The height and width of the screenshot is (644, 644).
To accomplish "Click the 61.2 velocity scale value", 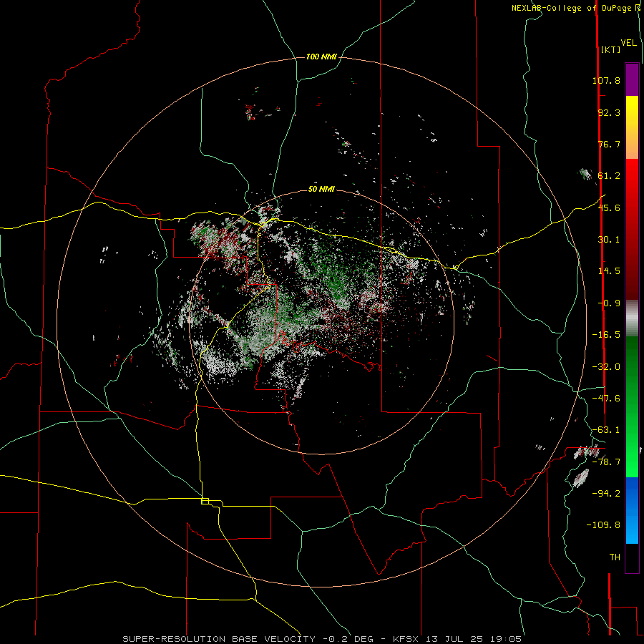I will (x=609, y=176).
